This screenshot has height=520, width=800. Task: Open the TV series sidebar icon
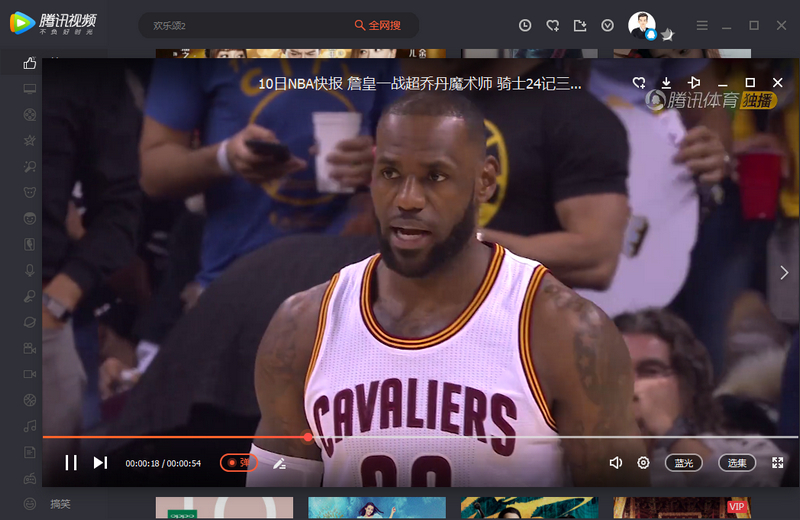pyautogui.click(x=30, y=89)
